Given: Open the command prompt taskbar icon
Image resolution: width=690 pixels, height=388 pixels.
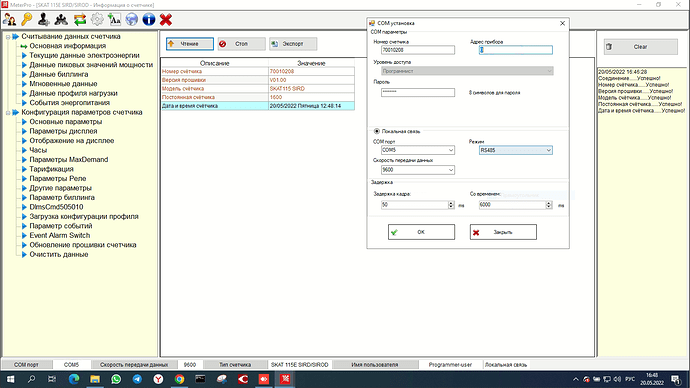Looking at the screenshot, I should (200, 379).
